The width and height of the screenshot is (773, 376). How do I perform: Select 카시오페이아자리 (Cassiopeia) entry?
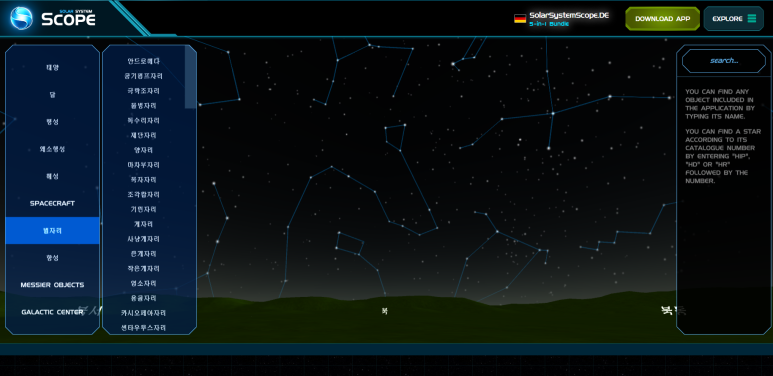pos(143,312)
